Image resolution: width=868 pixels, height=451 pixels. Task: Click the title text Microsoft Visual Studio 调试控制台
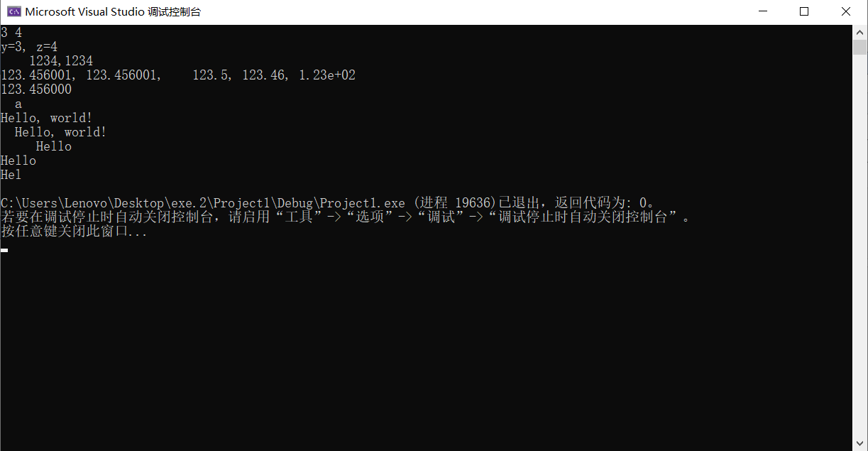point(113,12)
